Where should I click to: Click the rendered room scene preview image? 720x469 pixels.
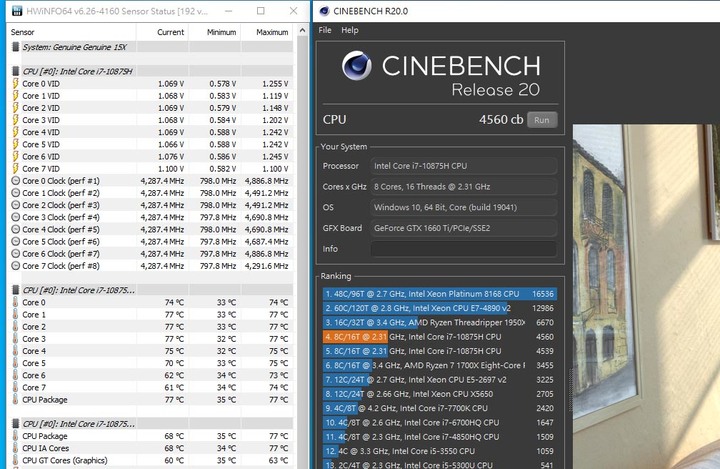click(x=646, y=296)
